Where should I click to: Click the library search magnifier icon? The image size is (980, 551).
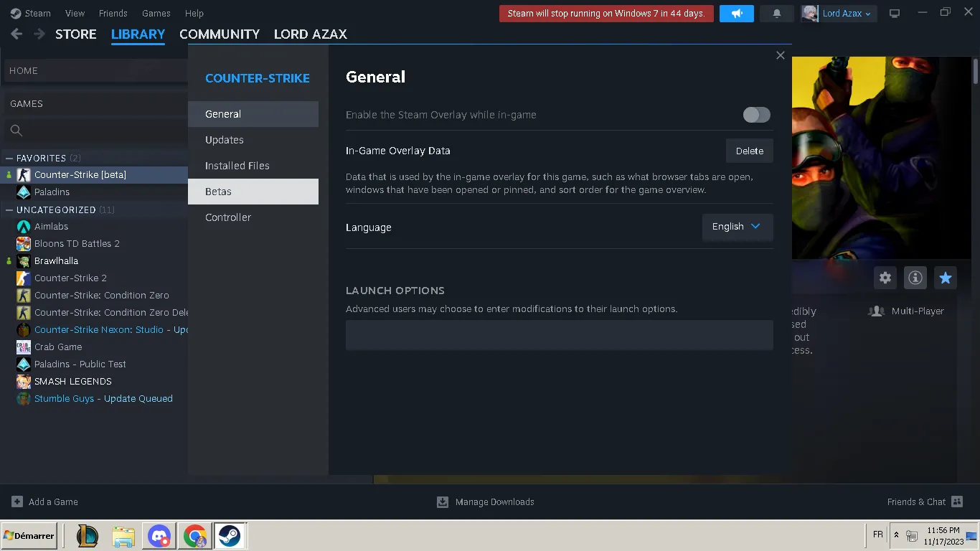pos(17,131)
